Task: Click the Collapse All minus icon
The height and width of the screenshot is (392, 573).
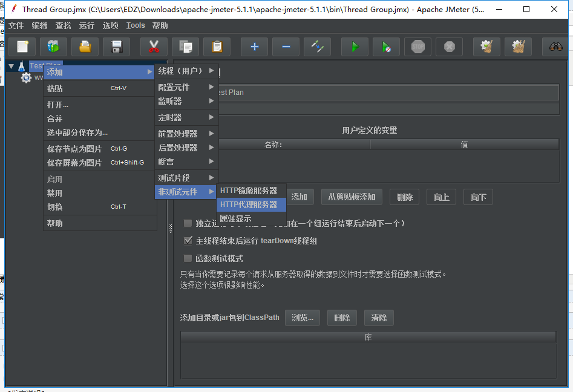Action: (x=286, y=47)
